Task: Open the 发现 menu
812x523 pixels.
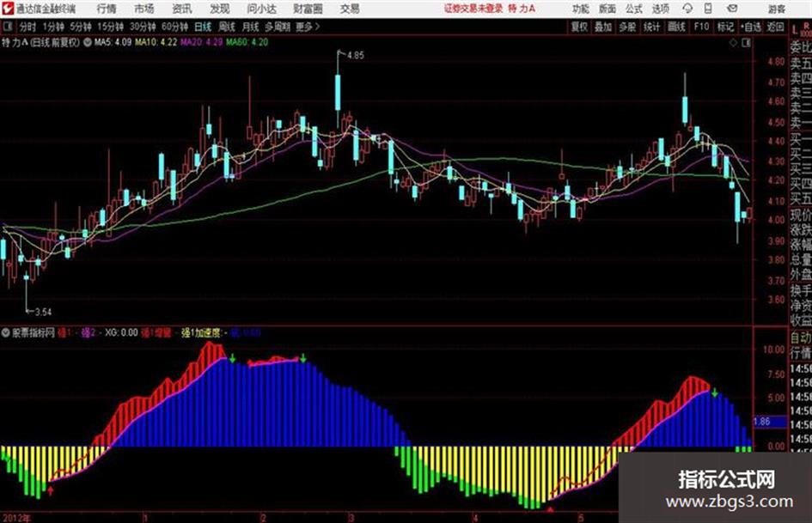Action: coord(220,9)
